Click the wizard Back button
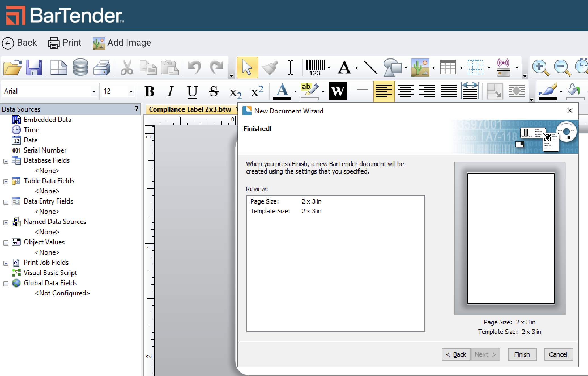Screen dimensions: 588x376 456,354
